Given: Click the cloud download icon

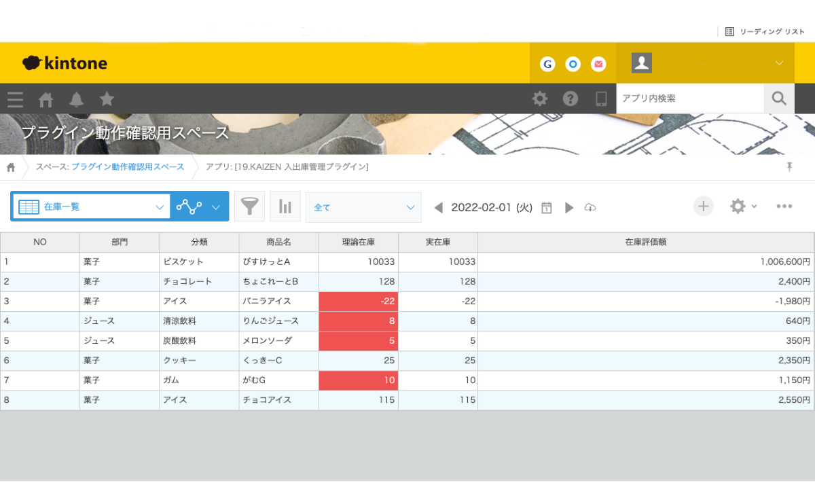Looking at the screenshot, I should point(590,207).
